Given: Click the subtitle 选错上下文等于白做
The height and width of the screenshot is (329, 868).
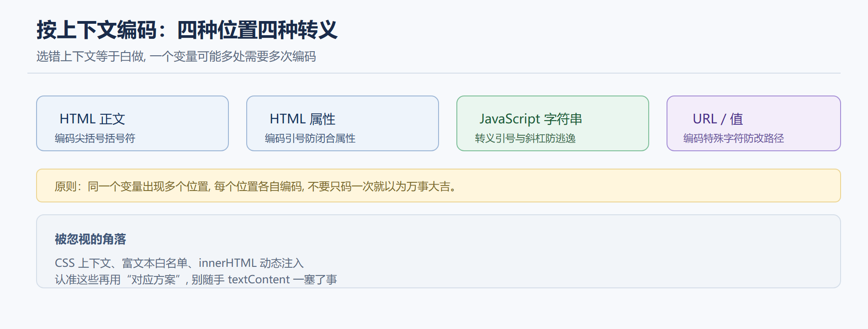Looking at the screenshot, I should pyautogui.click(x=176, y=56).
